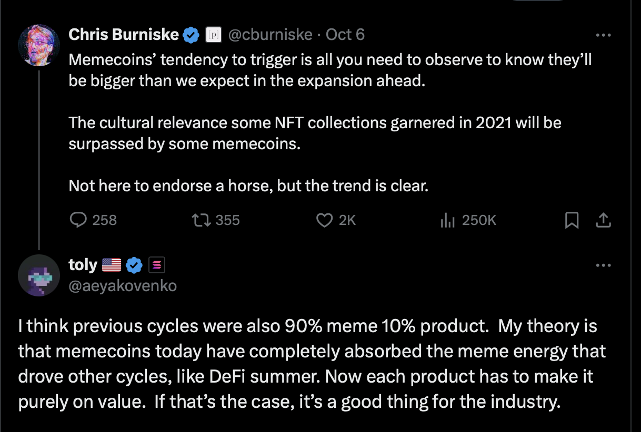Share Chris Burniske's tweet
Screen dimensions: 642x432
click(603, 220)
